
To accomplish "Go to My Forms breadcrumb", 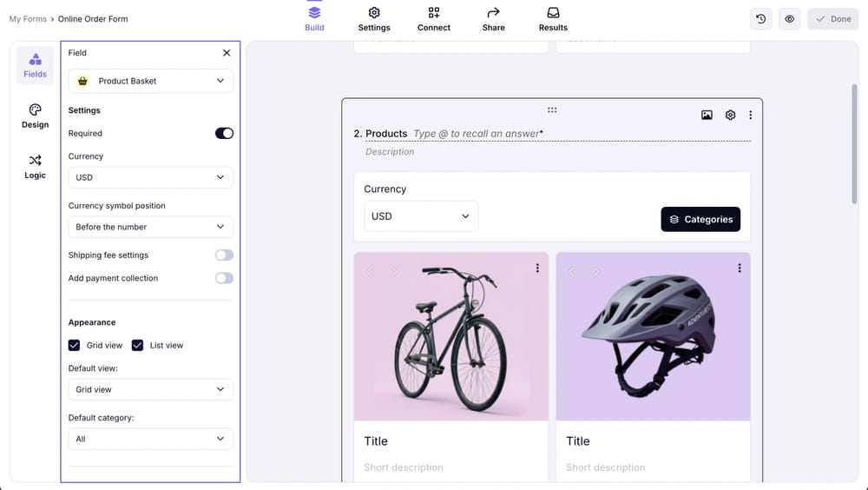I will 28,19.
